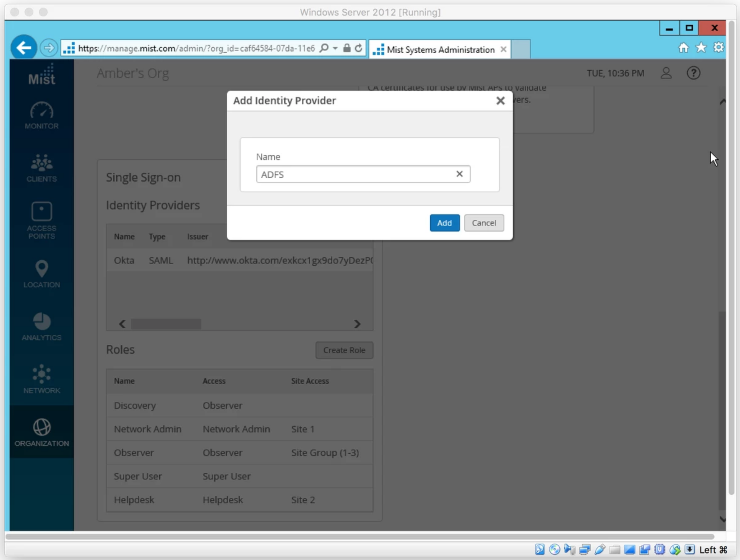This screenshot has height=560, width=740.
Task: Click the Cancel button
Action: coord(484,223)
